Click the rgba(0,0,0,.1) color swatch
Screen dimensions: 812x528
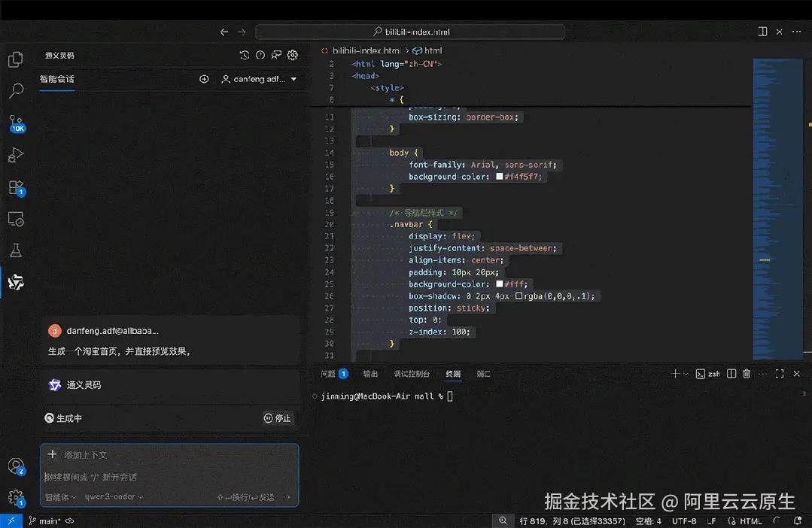pyautogui.click(x=519, y=296)
